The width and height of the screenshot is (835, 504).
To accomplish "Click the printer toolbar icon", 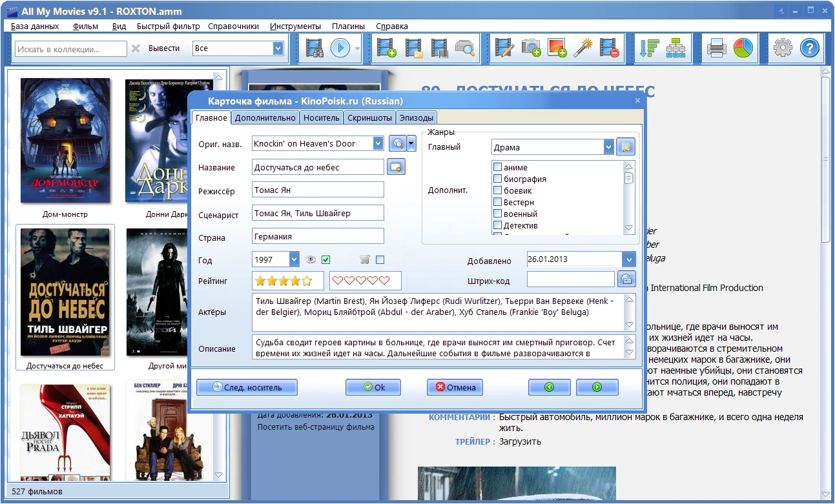I will (717, 48).
